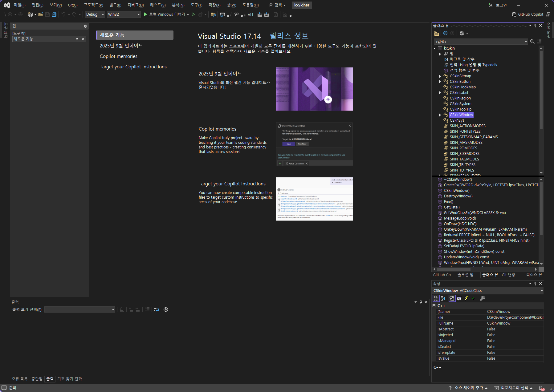Select the CSkinWindow class tree item
Image resolution: width=554 pixels, height=392 pixels.
(x=461, y=115)
